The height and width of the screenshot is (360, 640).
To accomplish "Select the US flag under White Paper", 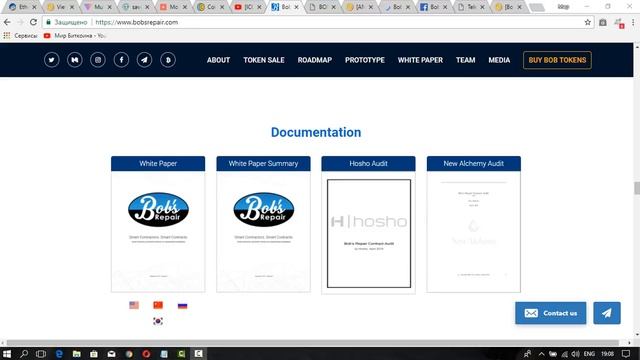I will [x=134, y=305].
